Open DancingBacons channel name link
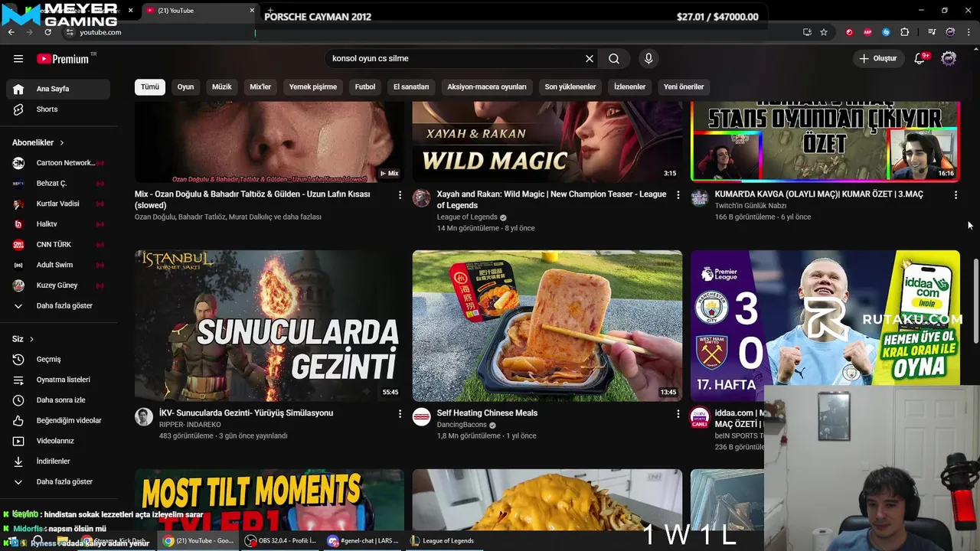This screenshot has width=980, height=551. (x=462, y=425)
